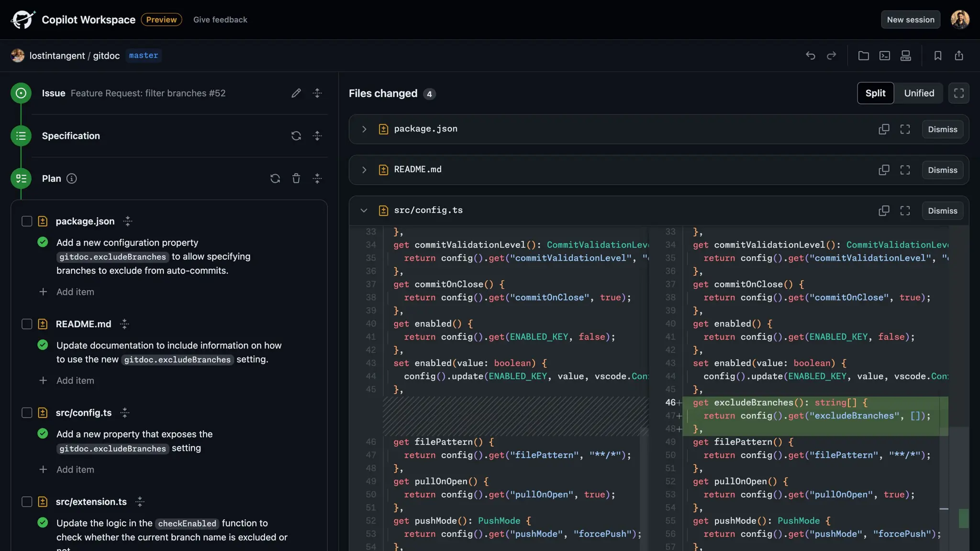Delete the Plan with trash icon

point(296,178)
